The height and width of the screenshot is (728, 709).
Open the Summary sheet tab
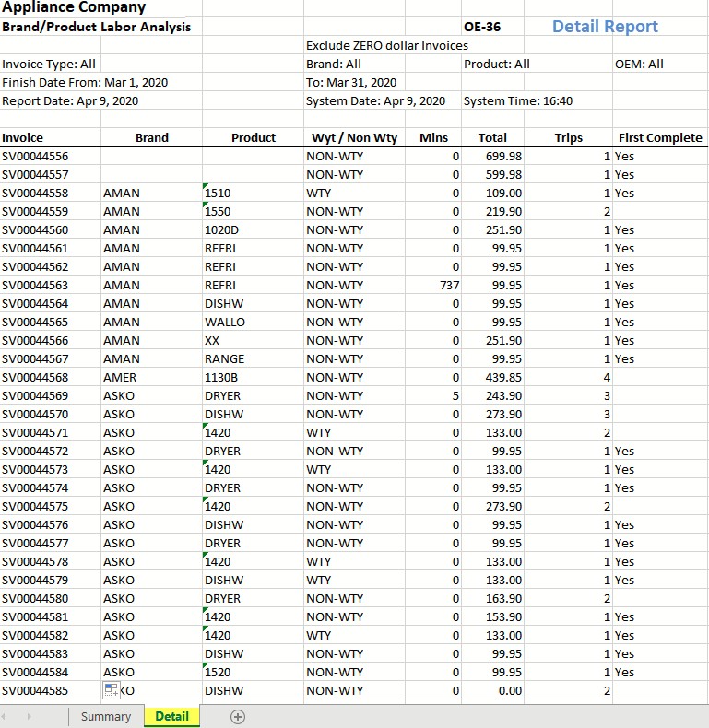105,716
